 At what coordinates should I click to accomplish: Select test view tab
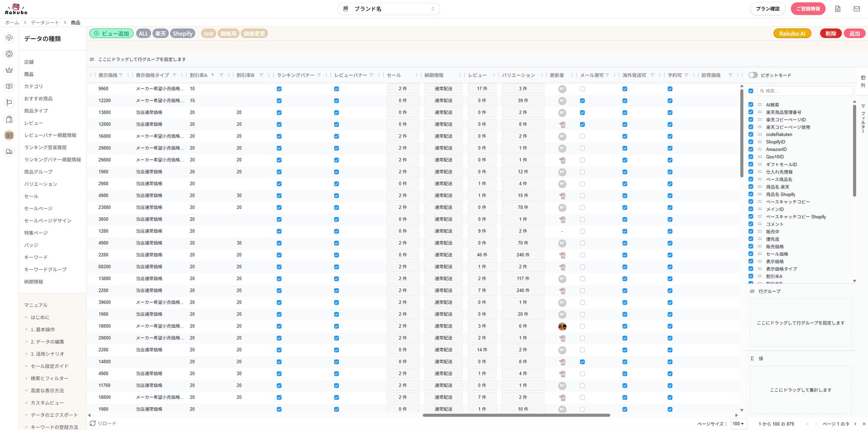point(208,33)
